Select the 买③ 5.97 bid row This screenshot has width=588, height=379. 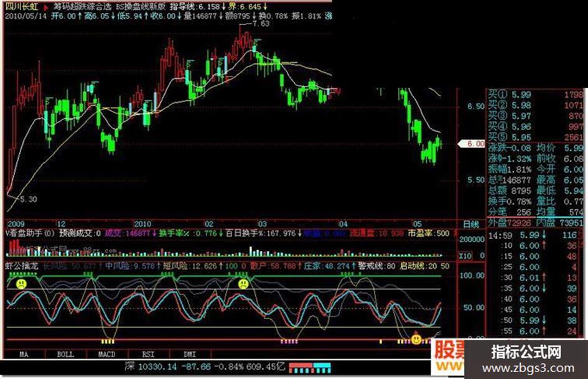pyautogui.click(x=536, y=116)
